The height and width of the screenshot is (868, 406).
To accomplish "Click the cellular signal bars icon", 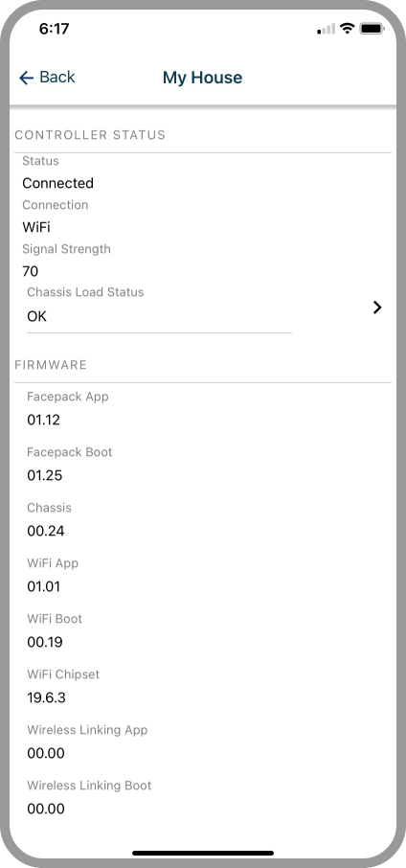I will point(326,29).
